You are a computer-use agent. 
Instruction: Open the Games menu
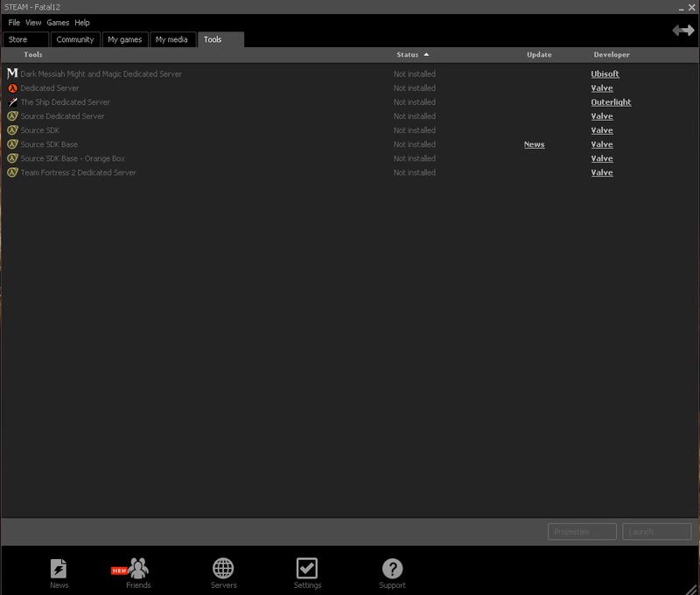(58, 23)
